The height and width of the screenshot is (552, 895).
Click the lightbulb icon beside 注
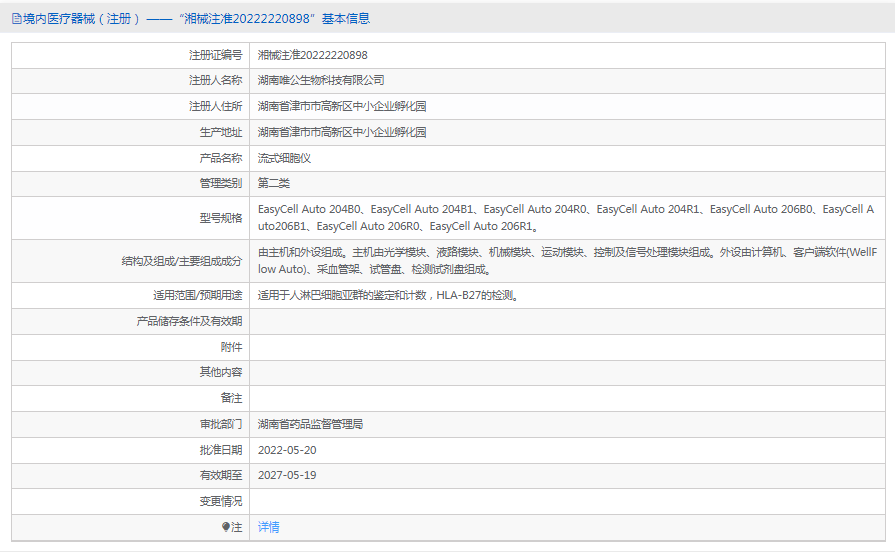pyautogui.click(x=226, y=527)
